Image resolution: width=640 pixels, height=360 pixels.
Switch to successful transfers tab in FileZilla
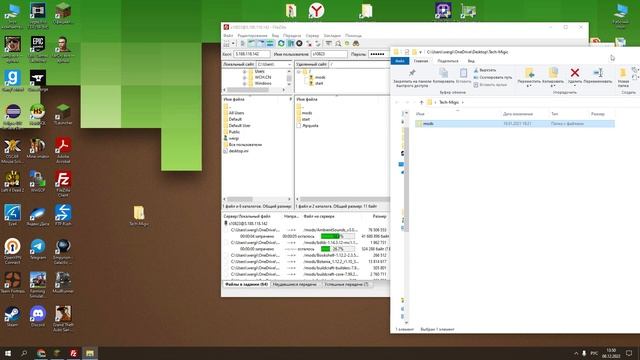click(347, 284)
